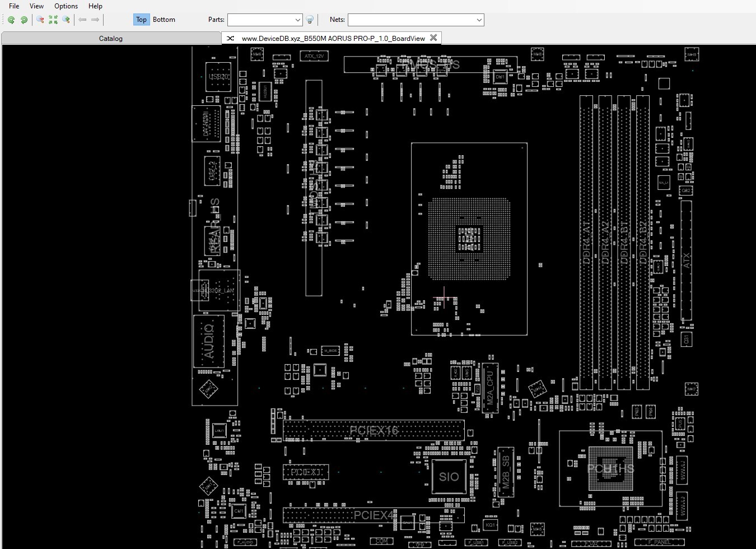The width and height of the screenshot is (756, 549).
Task: Select the DDR4_B2 memory slot
Action: coord(643,242)
